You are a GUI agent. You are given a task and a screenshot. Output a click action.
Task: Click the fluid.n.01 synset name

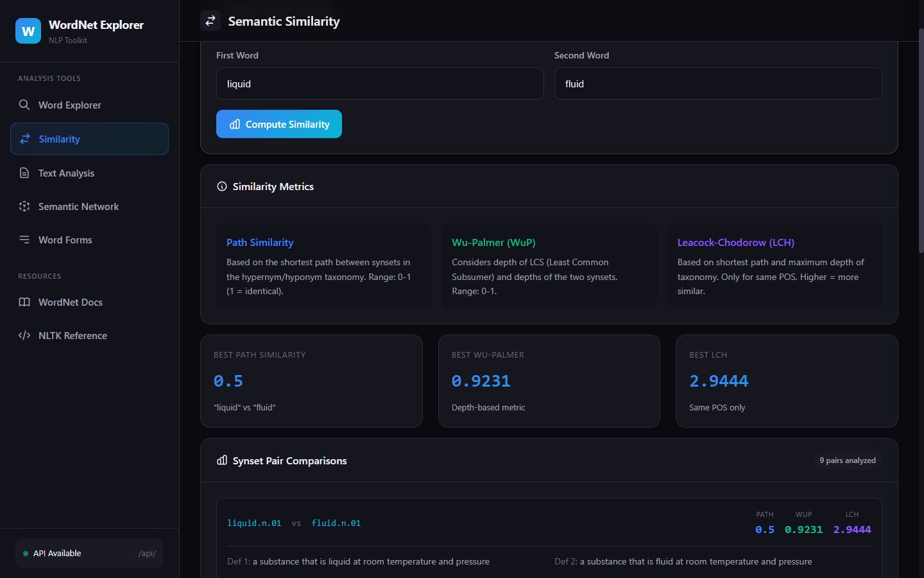click(336, 523)
